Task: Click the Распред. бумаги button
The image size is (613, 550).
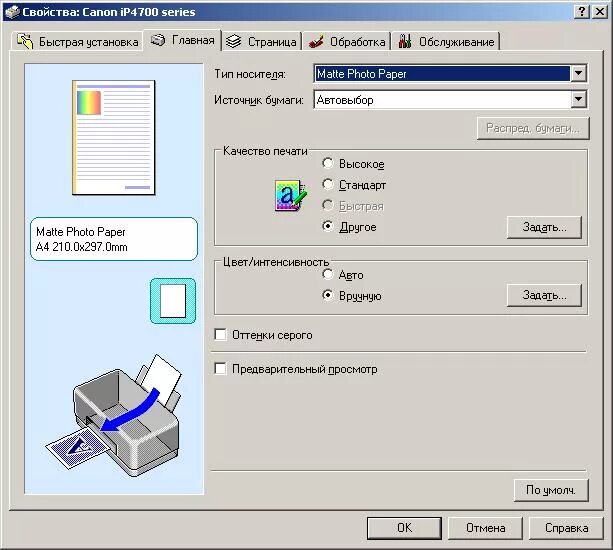Action: (533, 128)
